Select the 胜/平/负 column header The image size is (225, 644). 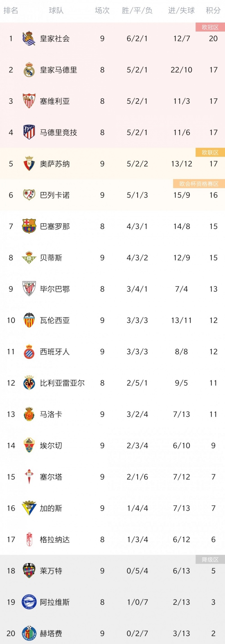coord(137,11)
